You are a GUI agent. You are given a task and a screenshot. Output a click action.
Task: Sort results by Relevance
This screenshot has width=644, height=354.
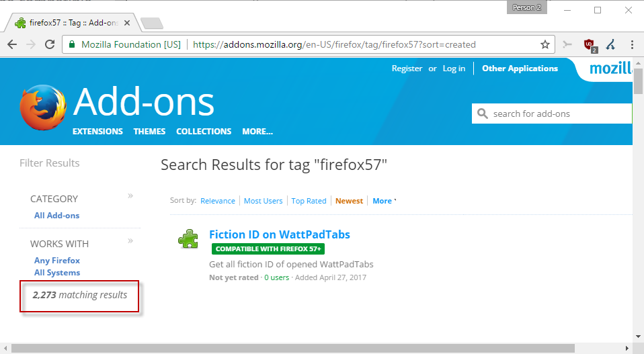(x=218, y=201)
